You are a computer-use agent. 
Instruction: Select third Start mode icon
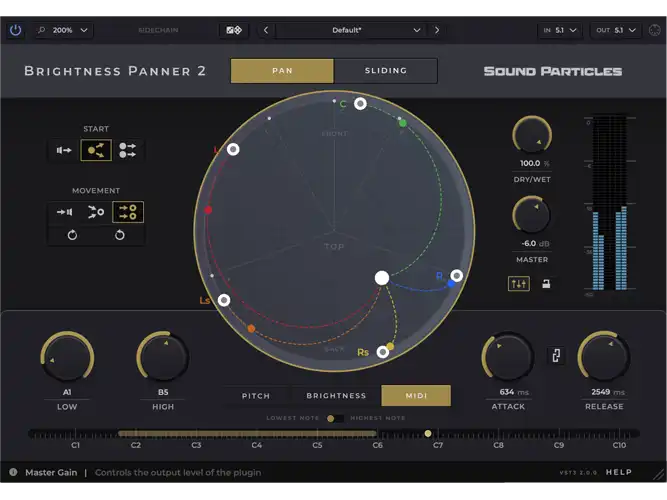[128, 150]
